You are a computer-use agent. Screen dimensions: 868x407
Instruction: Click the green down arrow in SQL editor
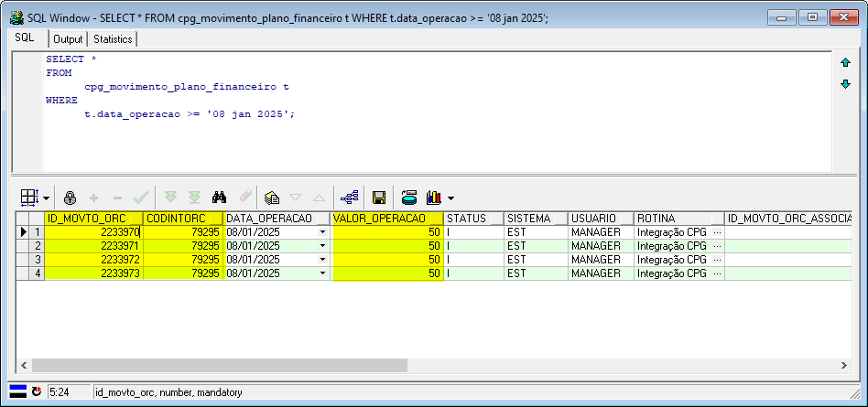pyautogui.click(x=845, y=84)
